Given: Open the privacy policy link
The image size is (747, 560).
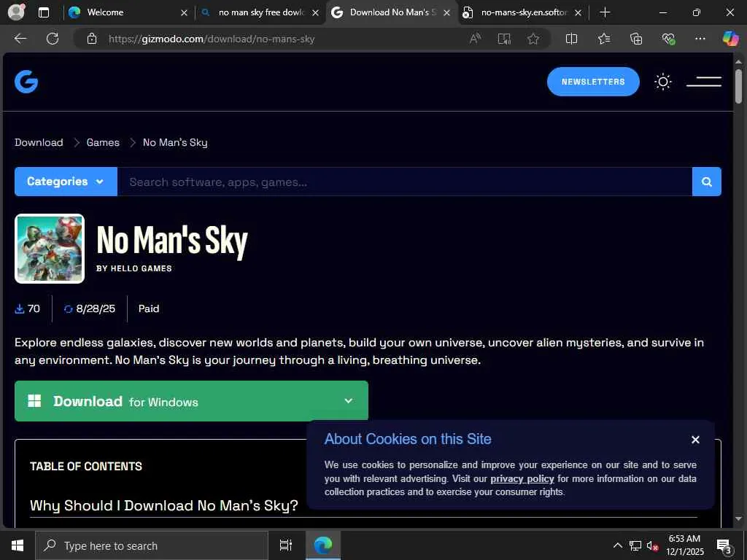Looking at the screenshot, I should tap(522, 478).
